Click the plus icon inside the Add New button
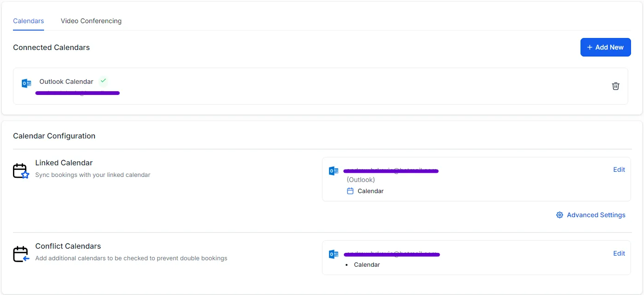This screenshot has height=295, width=644. pyautogui.click(x=589, y=47)
